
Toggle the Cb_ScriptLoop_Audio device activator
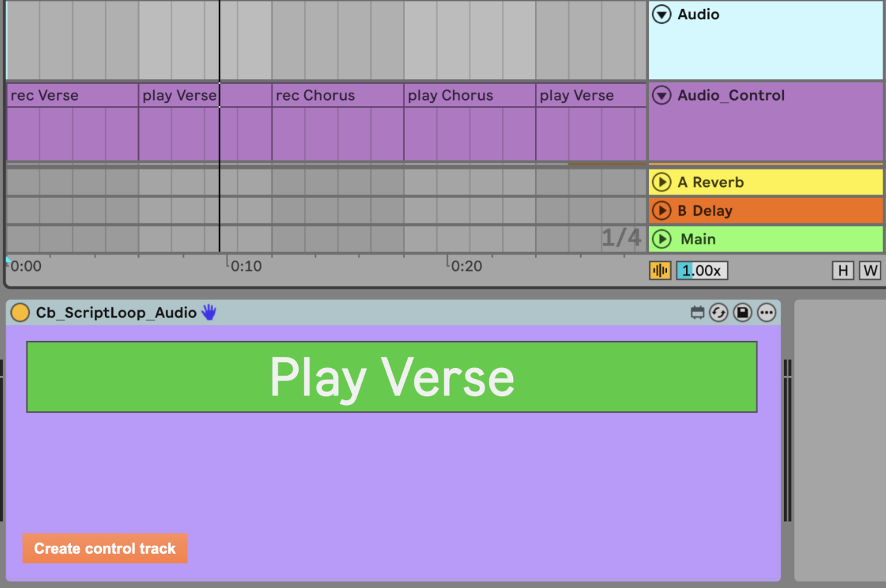pyautogui.click(x=20, y=312)
